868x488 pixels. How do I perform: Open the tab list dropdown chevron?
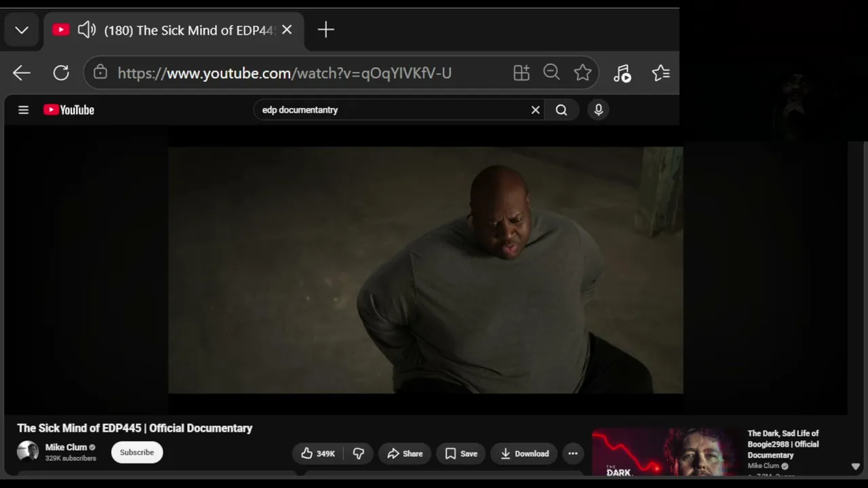[22, 30]
